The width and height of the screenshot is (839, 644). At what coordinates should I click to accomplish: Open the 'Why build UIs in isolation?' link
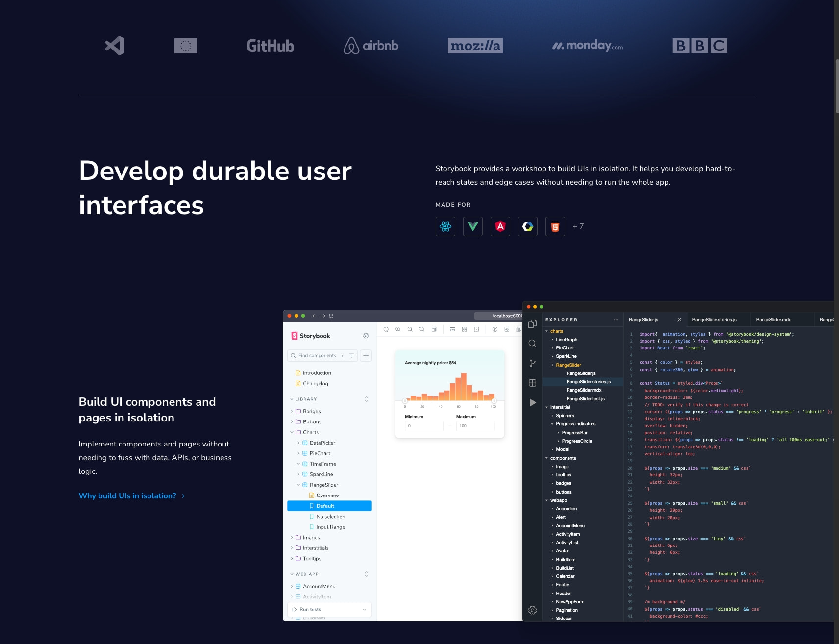(132, 496)
